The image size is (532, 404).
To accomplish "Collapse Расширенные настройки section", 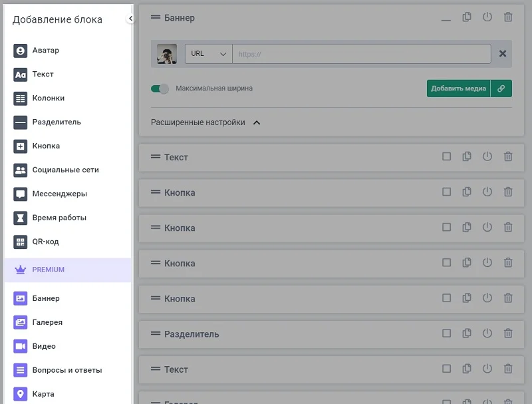I will [257, 122].
